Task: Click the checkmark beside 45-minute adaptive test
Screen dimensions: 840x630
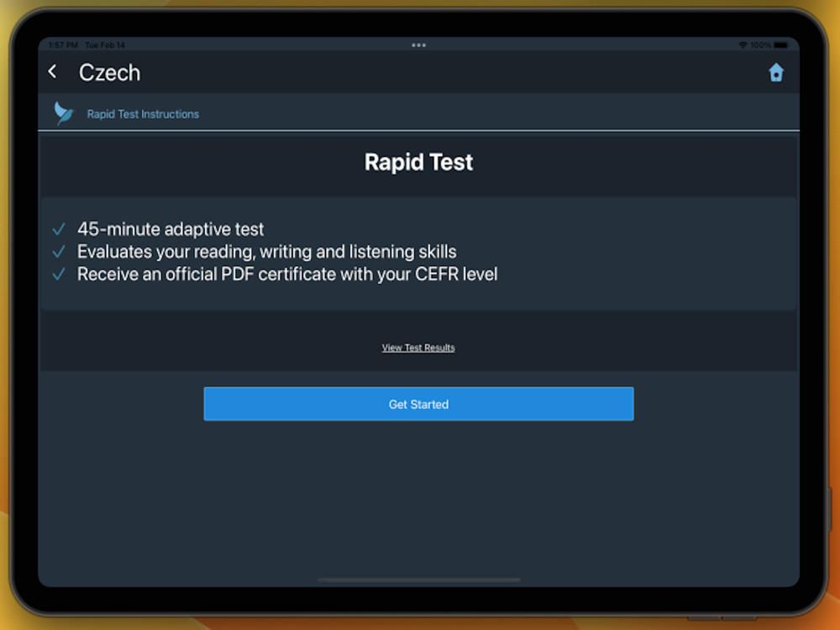Action: [x=59, y=229]
